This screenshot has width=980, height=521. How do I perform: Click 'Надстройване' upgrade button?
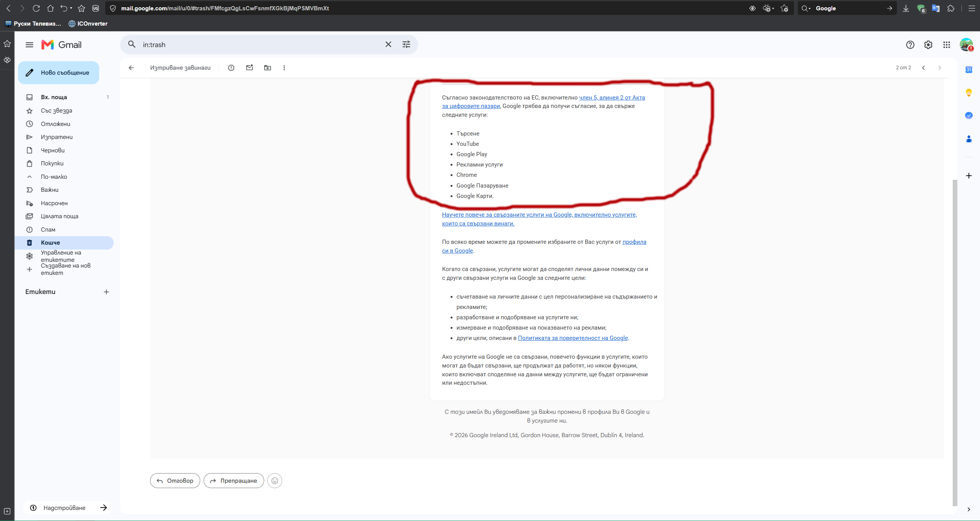[67, 508]
